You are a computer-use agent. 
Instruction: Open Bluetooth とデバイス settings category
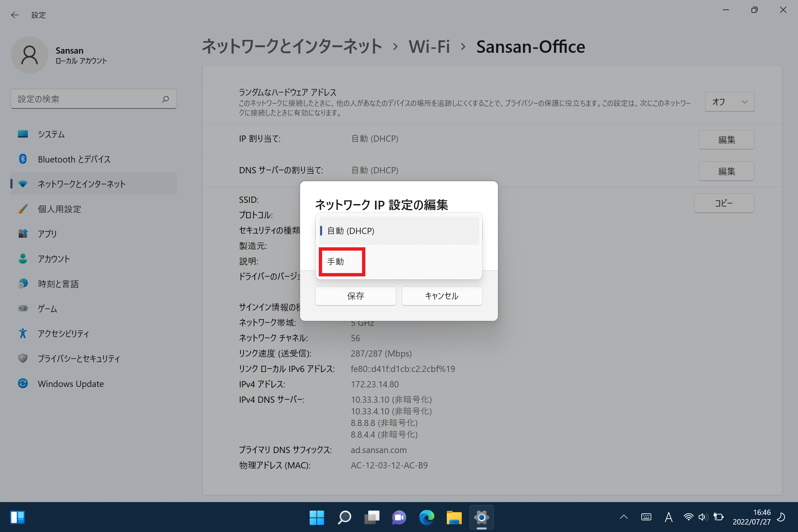94,159
